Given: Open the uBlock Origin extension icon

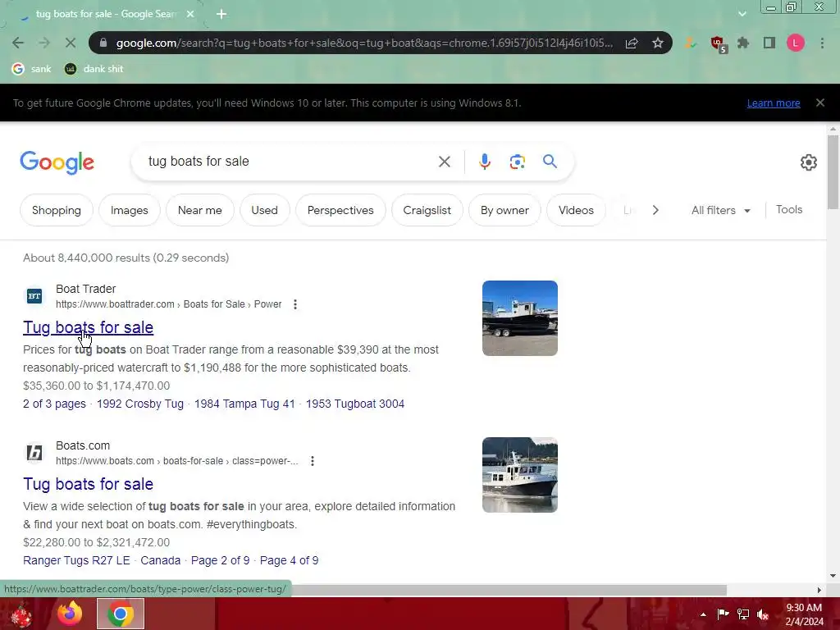Looking at the screenshot, I should coord(718,43).
